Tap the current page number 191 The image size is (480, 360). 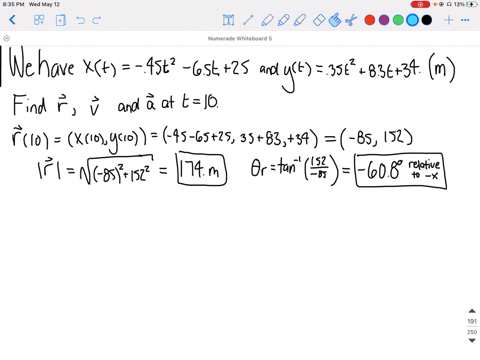[472, 321]
